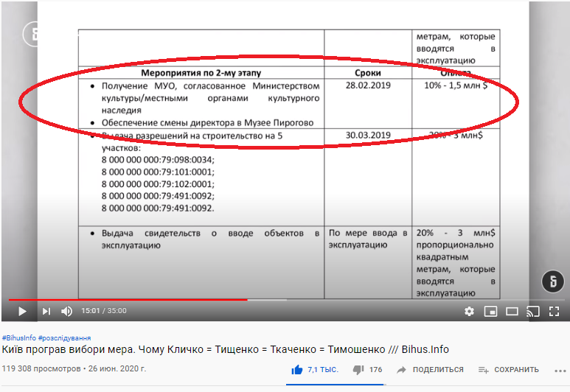Viewport: 570px width, 392px height.
Task: Click the Мероприятия по 2-му этапу header
Action: (201, 73)
